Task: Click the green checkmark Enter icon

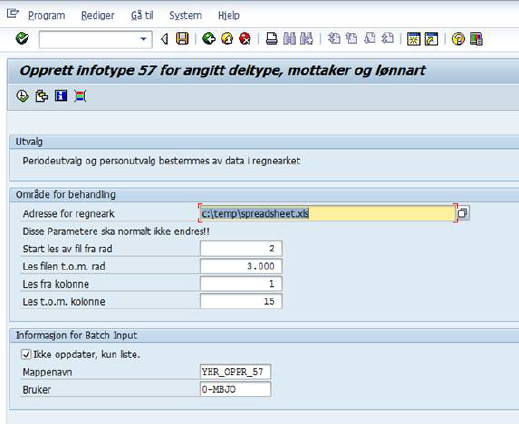Action: coord(22,39)
